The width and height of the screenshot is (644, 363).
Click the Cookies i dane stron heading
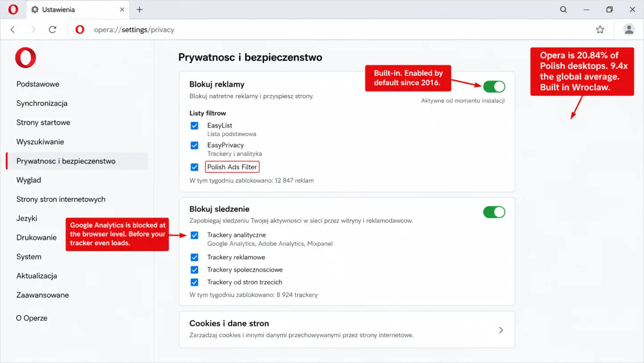229,324
